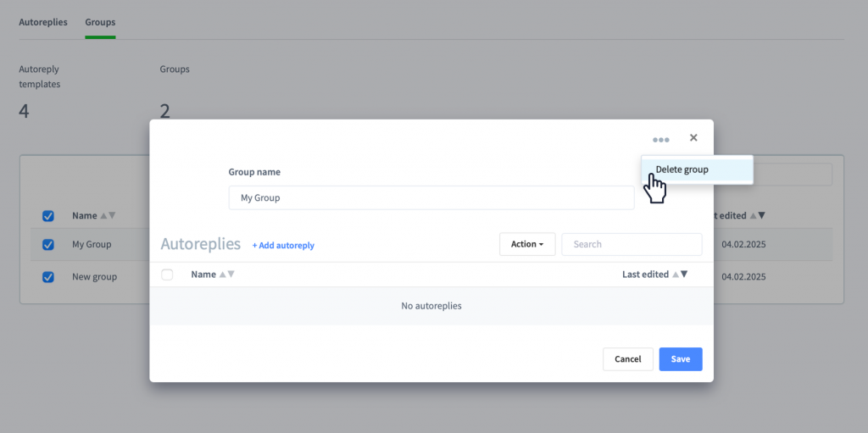This screenshot has height=433, width=868.
Task: Switch to the Autoreplies tab
Action: point(43,23)
